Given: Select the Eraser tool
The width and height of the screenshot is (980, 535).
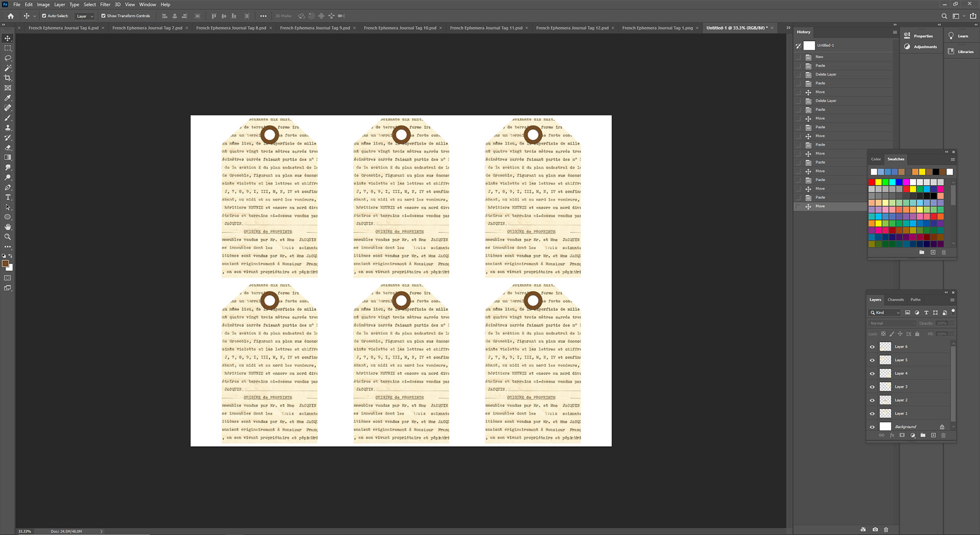Looking at the screenshot, I should [x=8, y=147].
